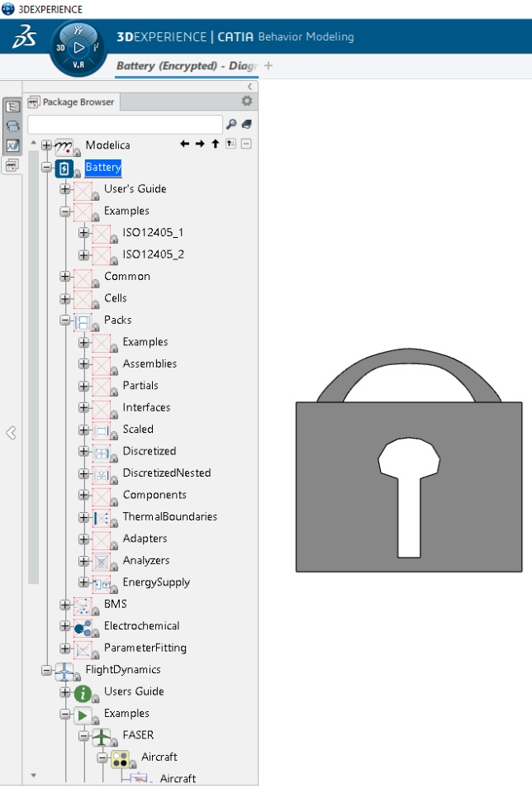Viewport: 532px width, 793px height.
Task: Add a new tab with plus button
Action: click(x=268, y=66)
